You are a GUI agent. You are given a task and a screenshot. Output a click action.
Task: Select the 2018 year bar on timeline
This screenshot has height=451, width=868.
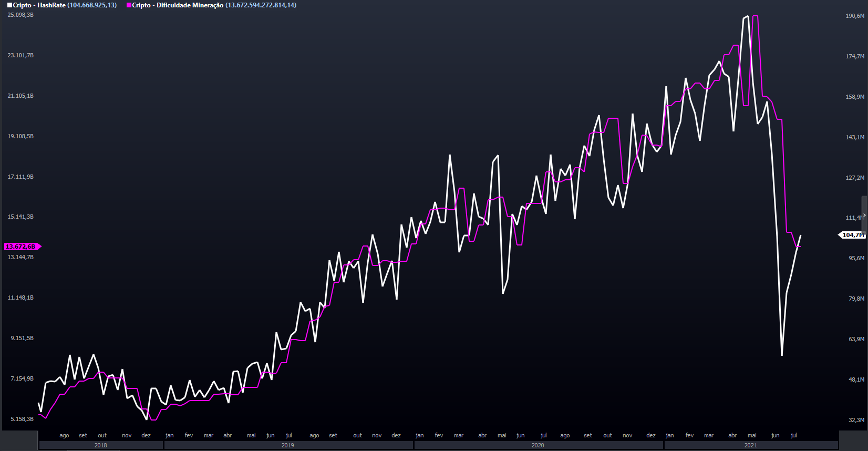pos(101,445)
